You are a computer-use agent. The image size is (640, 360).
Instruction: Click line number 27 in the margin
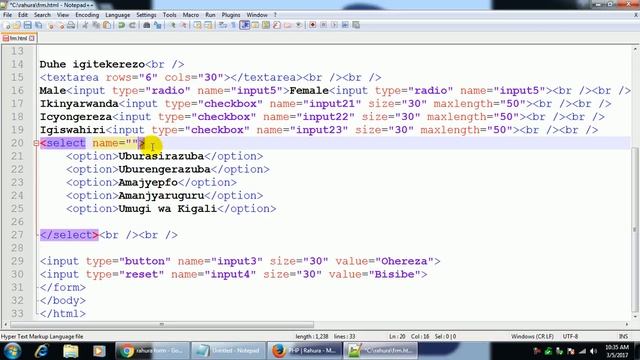click(17, 235)
